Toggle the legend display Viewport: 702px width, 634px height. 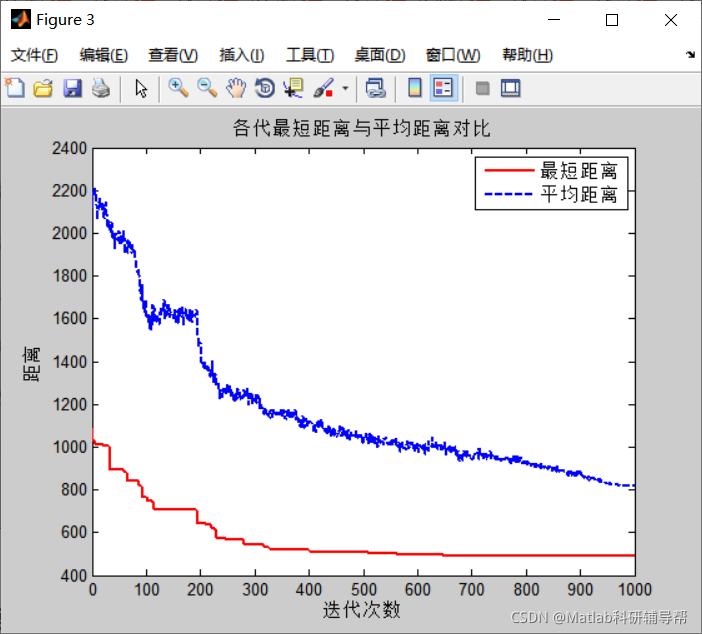pos(443,88)
